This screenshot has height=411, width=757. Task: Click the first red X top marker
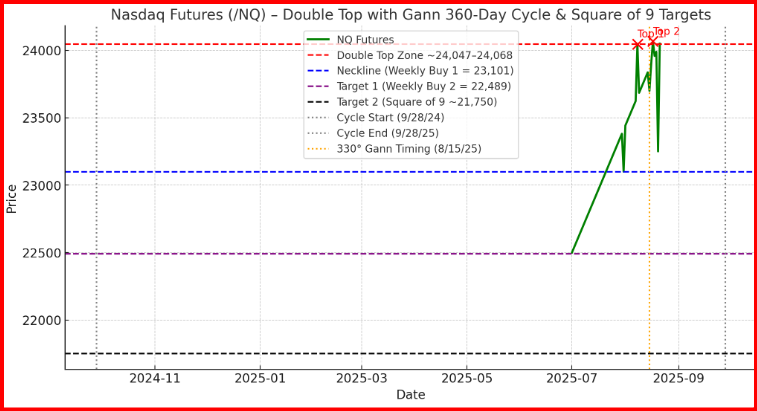[x=637, y=44]
